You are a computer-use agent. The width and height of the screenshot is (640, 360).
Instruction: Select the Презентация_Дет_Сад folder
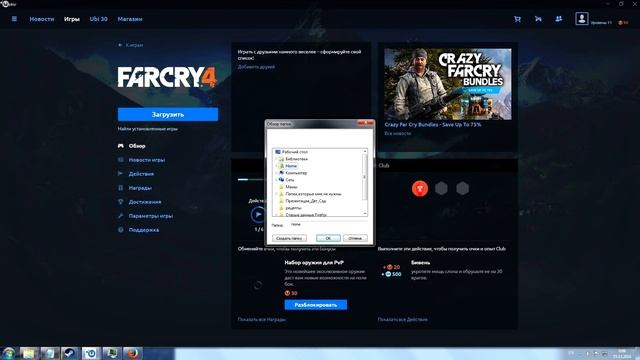pyautogui.click(x=305, y=201)
